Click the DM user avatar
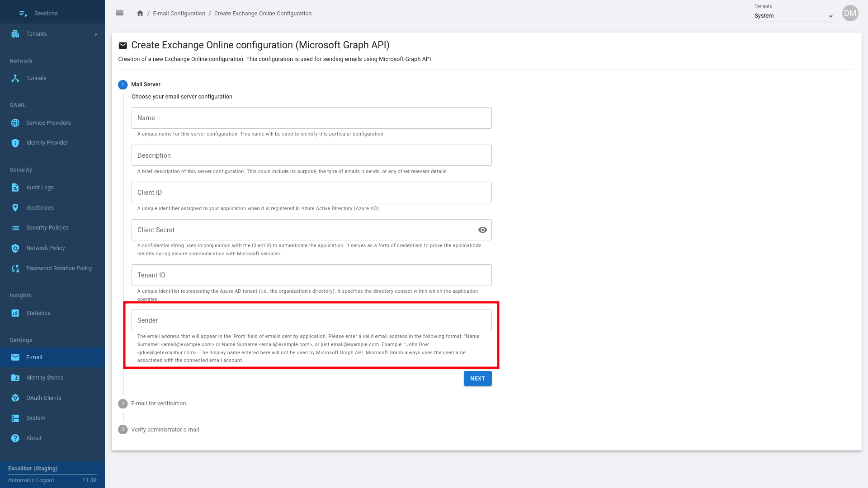This screenshot has height=488, width=868. click(x=850, y=13)
